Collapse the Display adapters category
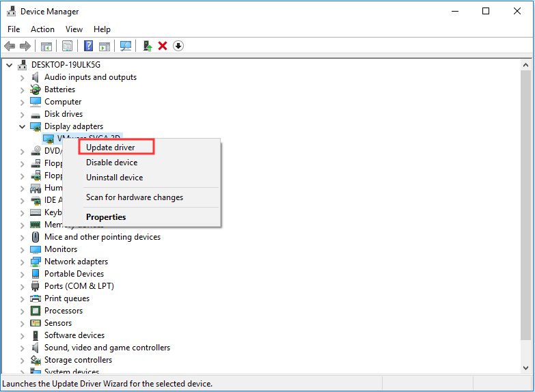 [22, 126]
